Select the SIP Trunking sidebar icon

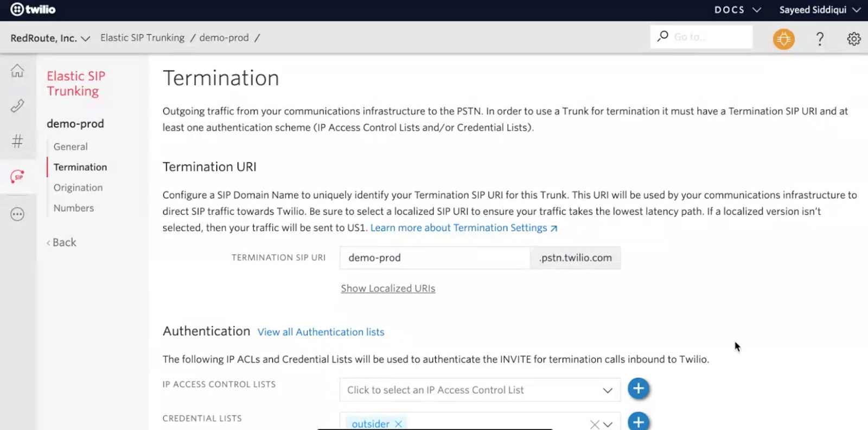17,176
